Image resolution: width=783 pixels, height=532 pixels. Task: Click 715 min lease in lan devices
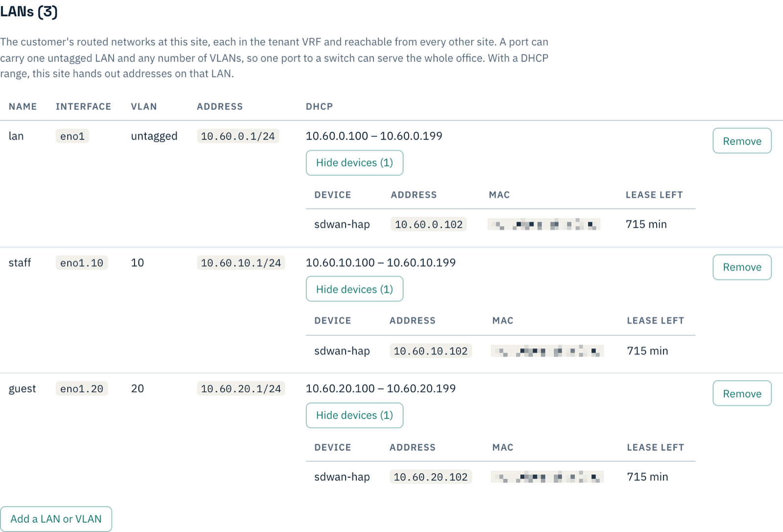pyautogui.click(x=646, y=224)
